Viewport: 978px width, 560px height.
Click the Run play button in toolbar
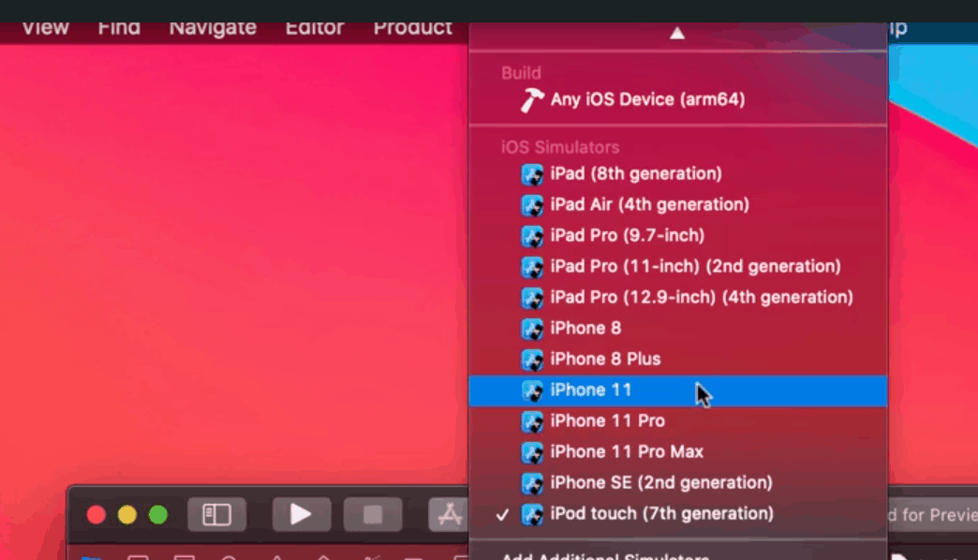point(301,514)
